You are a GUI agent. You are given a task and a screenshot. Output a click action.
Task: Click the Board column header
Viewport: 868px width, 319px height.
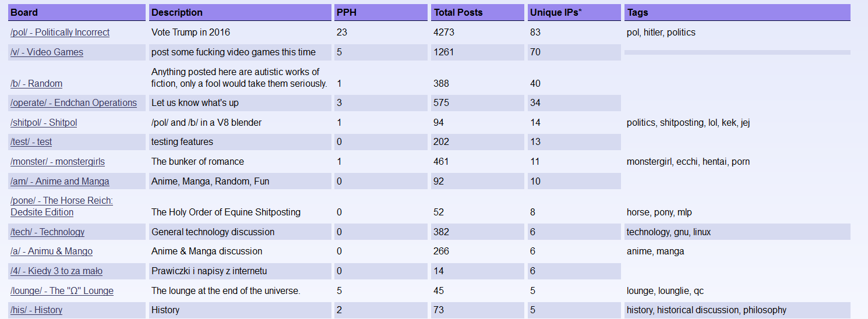(x=24, y=12)
